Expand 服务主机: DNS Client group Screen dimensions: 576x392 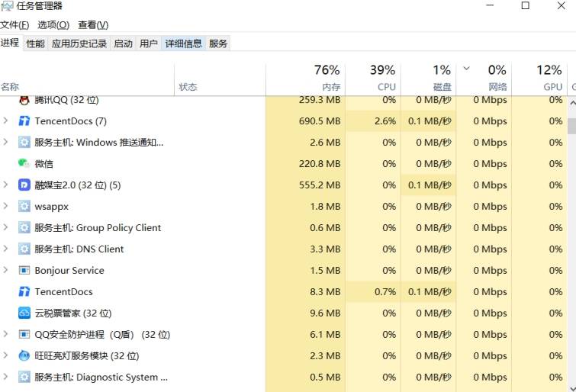[x=6, y=249]
